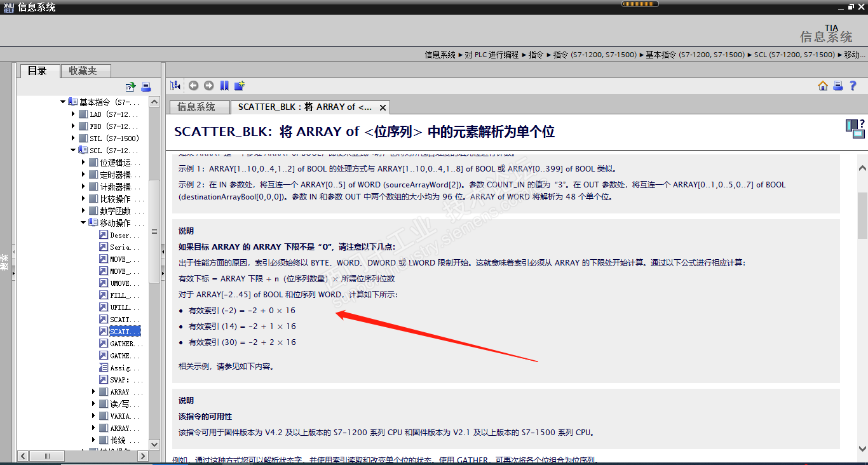The height and width of the screenshot is (465, 868).
Task: Toggle the table of contents pane icon
Action: (x=176, y=86)
